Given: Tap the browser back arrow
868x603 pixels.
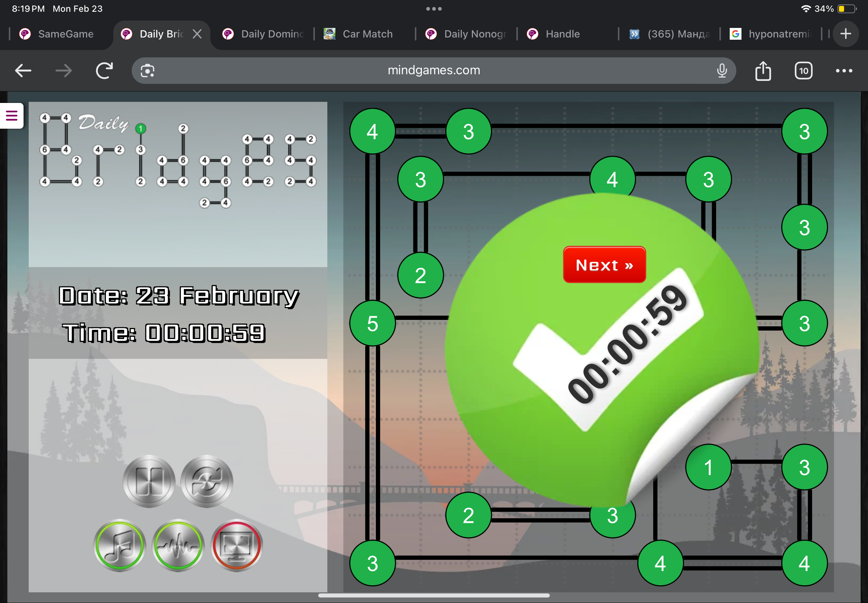Looking at the screenshot, I should (x=23, y=71).
